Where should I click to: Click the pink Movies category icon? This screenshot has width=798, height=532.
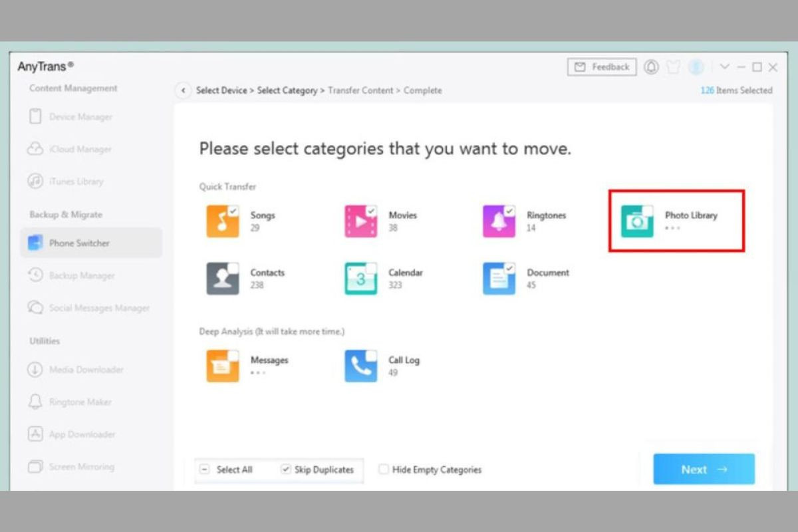click(x=360, y=221)
